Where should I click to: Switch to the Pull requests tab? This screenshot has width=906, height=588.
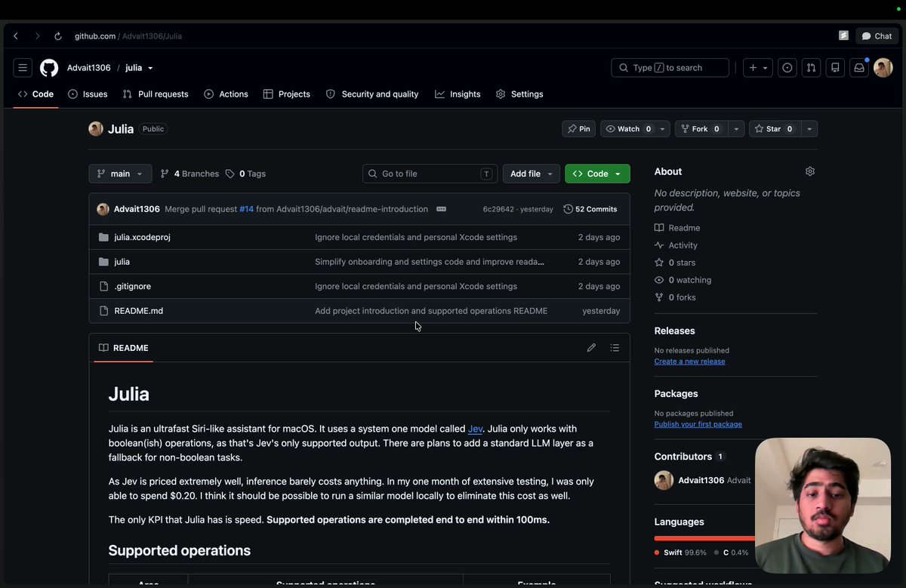(x=156, y=94)
